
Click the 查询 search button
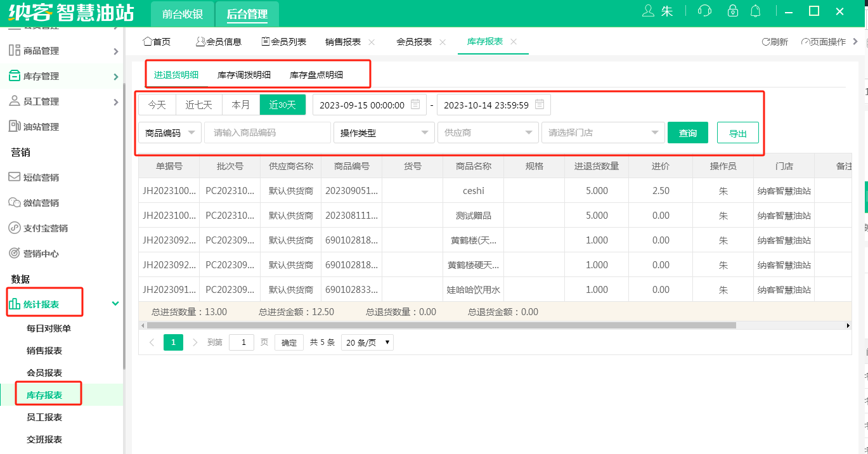coord(687,133)
